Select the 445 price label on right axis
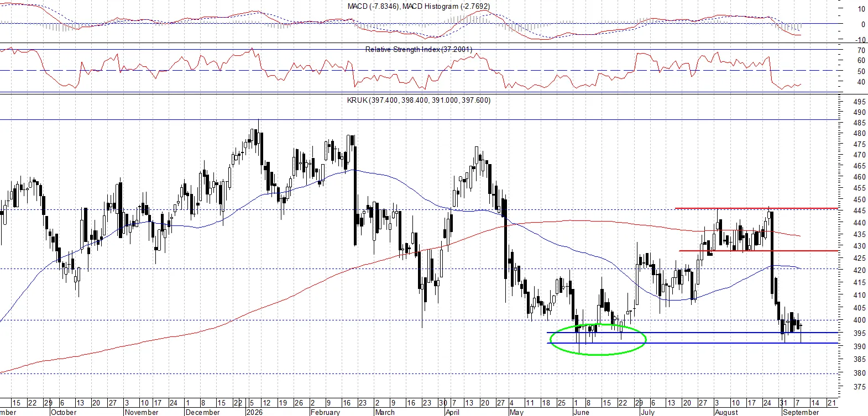Viewport: 868px width, 416px height. coord(860,211)
